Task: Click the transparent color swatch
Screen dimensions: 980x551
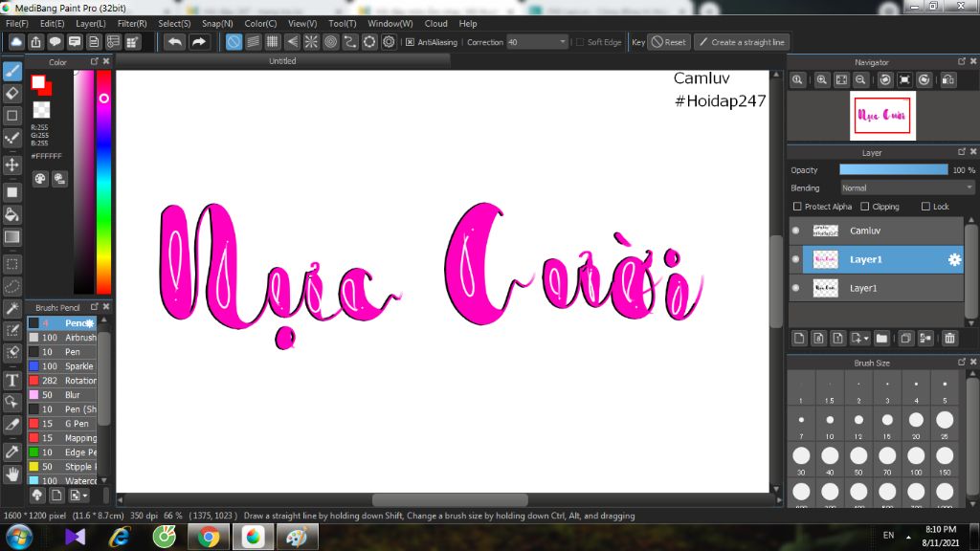Action: coord(41,110)
